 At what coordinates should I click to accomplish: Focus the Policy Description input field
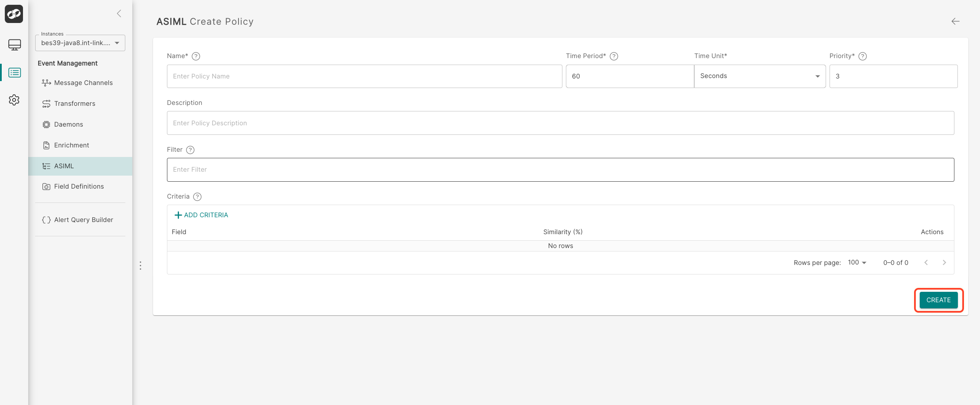click(x=561, y=123)
